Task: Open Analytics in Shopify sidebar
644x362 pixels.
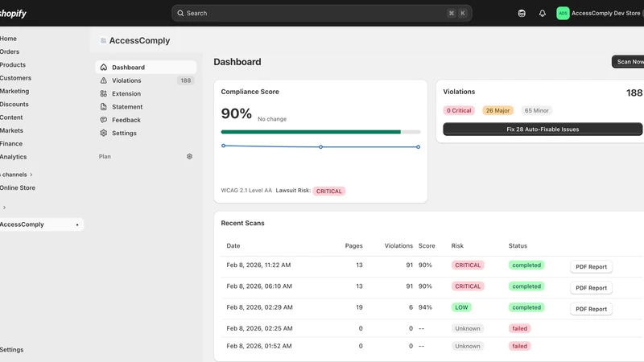Action: pos(13,157)
